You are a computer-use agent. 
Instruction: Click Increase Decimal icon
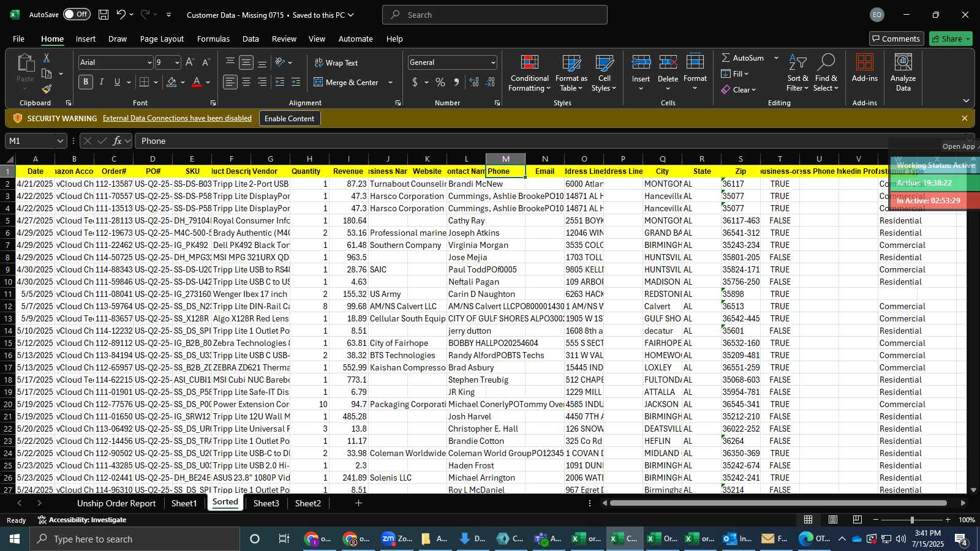click(474, 82)
